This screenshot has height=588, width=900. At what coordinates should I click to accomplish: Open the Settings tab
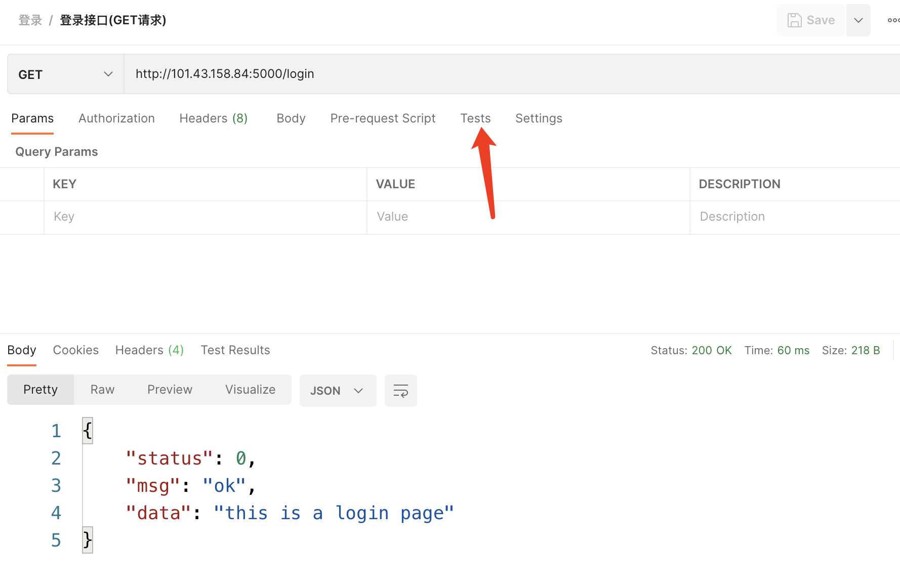[539, 118]
